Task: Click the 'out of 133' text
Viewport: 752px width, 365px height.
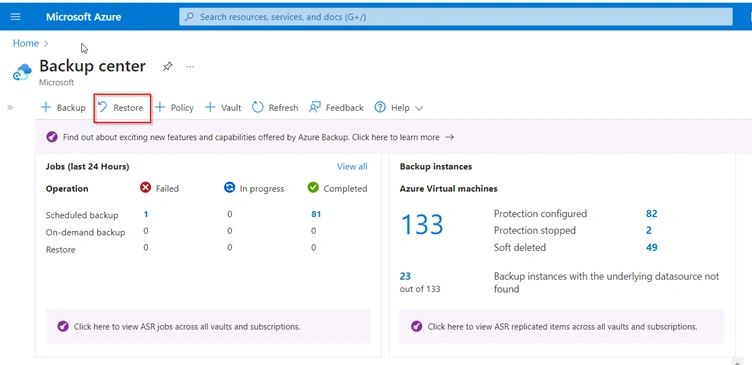Action: (x=420, y=289)
